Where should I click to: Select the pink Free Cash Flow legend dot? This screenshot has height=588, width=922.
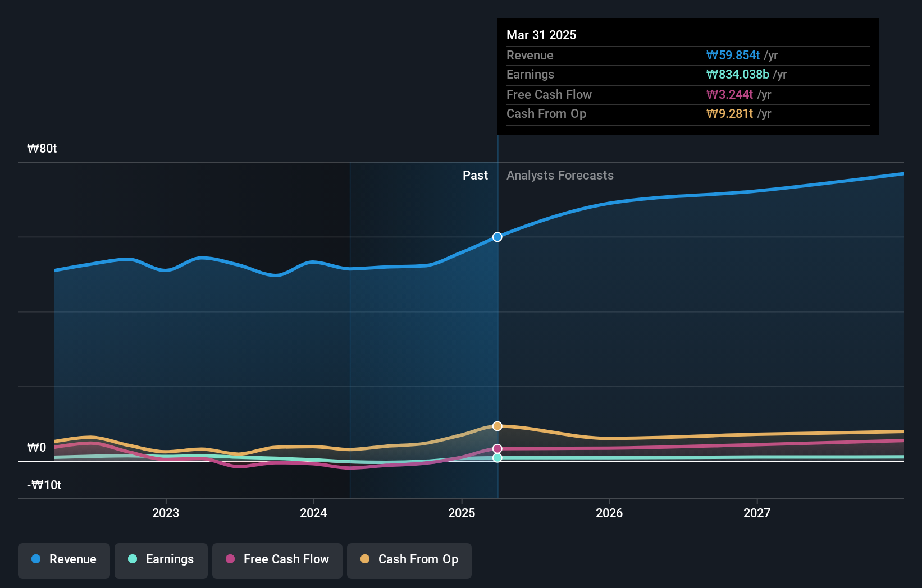pos(230,559)
